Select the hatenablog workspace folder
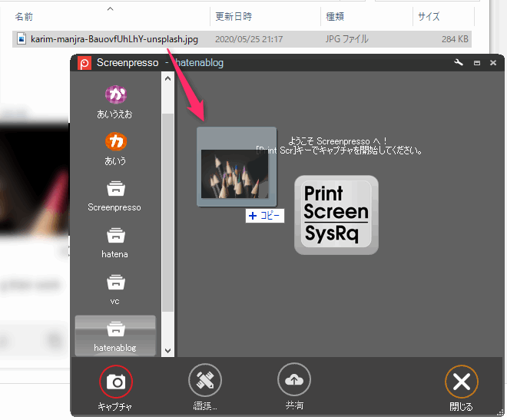The image size is (507, 420). pos(115,336)
